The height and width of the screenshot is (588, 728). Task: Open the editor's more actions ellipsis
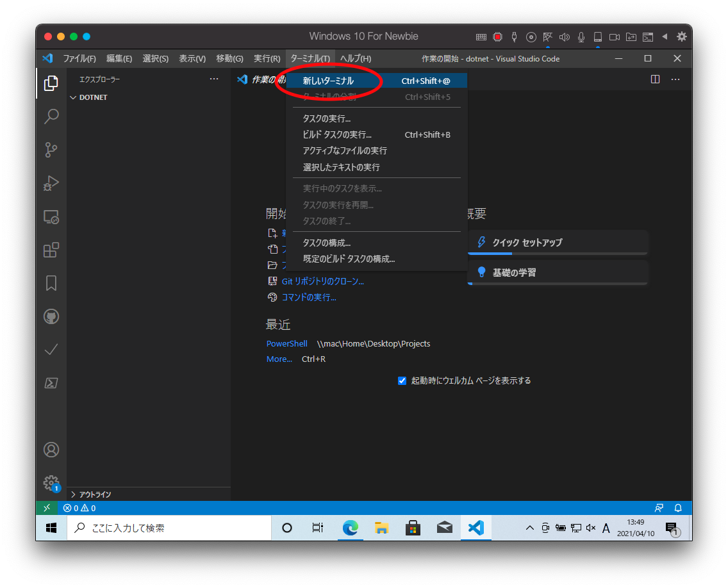point(675,79)
